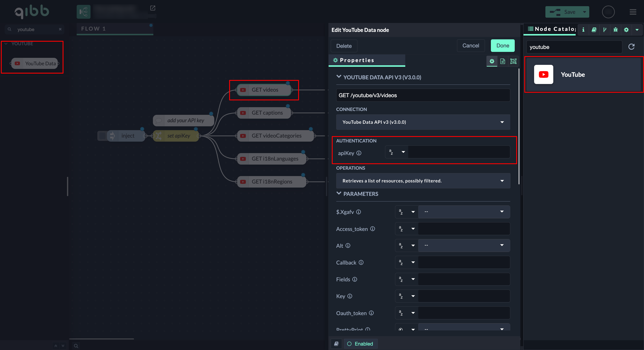Clear the youtube palette search

[60, 29]
